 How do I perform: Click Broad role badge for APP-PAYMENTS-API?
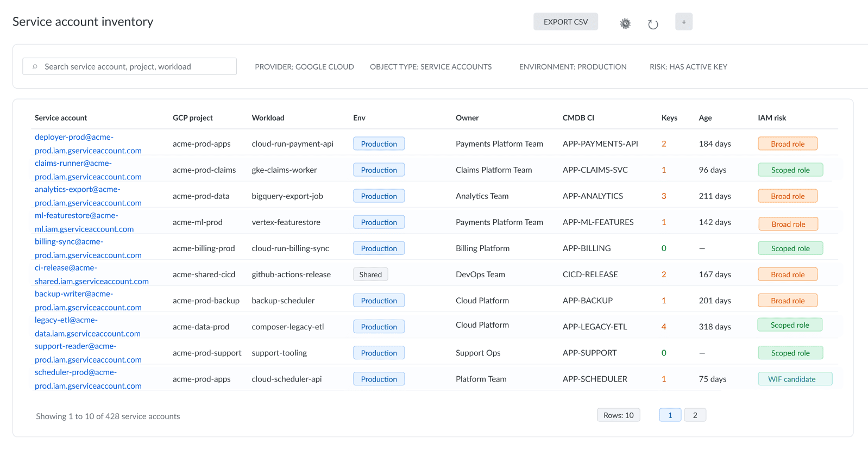click(x=788, y=144)
